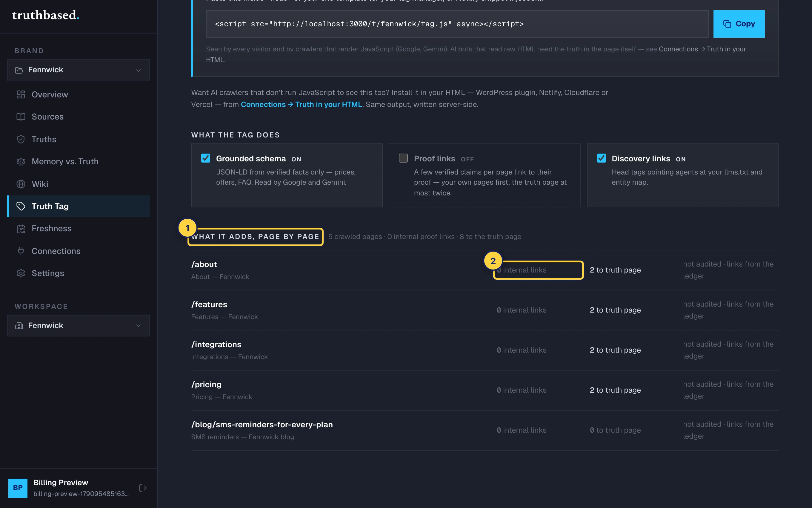The height and width of the screenshot is (508, 812).
Task: Select the Truth Tag menu item
Action: pyautogui.click(x=79, y=206)
